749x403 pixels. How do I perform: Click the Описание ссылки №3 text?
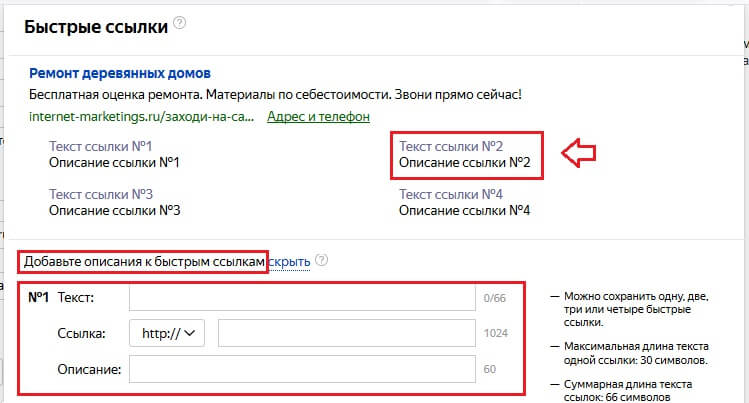tap(113, 210)
